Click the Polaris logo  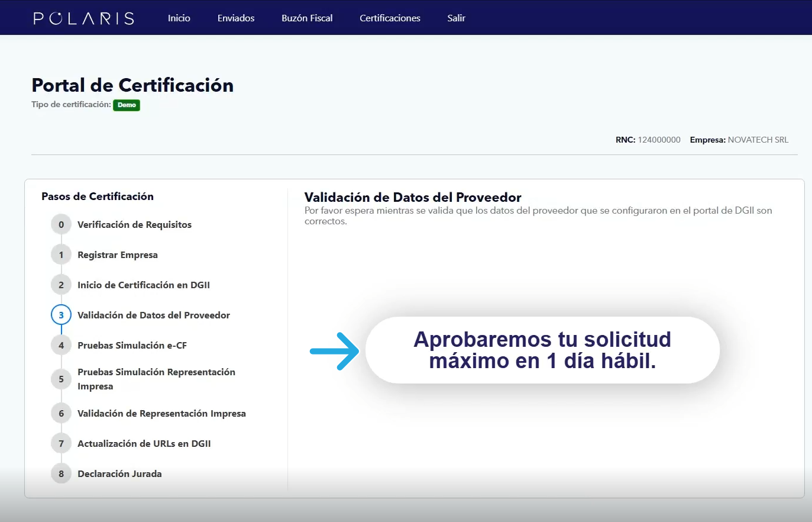point(84,18)
